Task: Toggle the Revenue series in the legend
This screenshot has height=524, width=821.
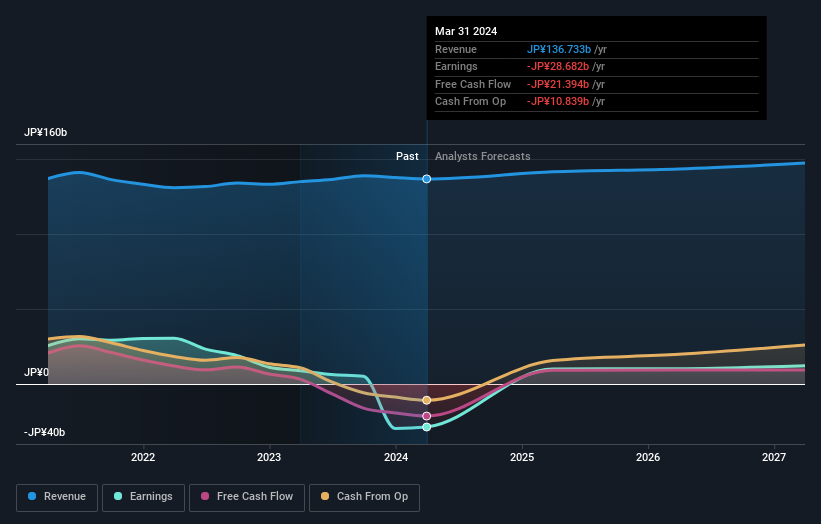Action: pos(57,497)
